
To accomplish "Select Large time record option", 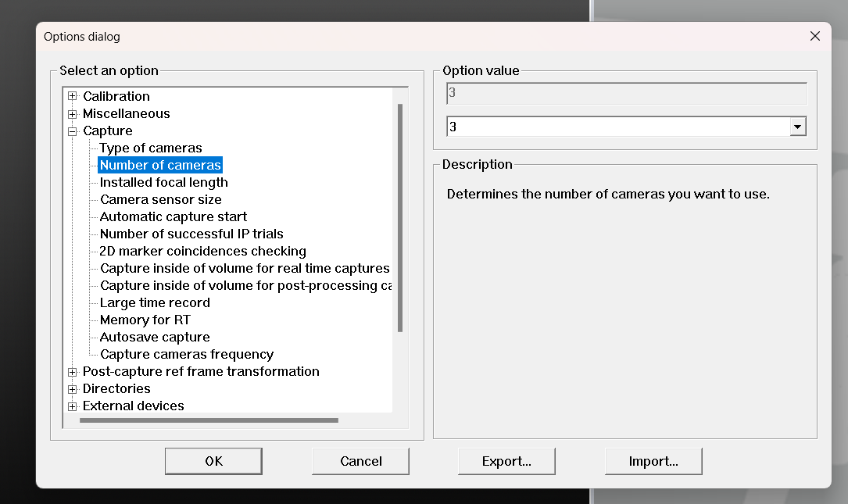I will tap(155, 303).
